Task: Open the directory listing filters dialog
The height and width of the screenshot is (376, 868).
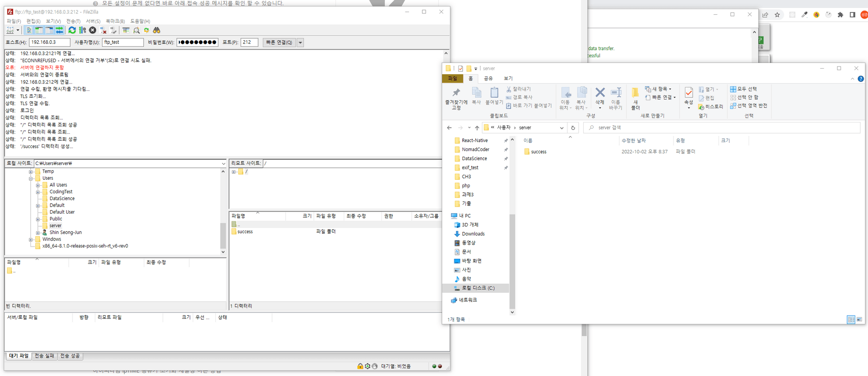Action: 126,30
